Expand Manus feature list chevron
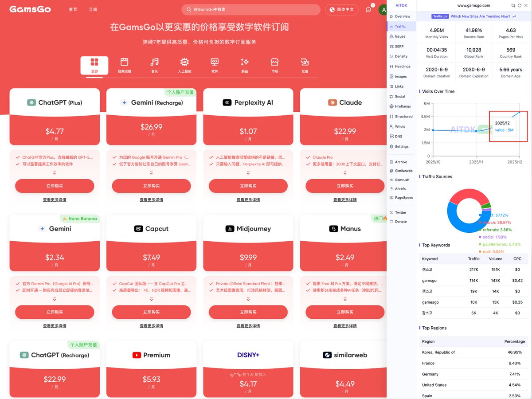The height and width of the screenshot is (399, 532). coord(345,299)
